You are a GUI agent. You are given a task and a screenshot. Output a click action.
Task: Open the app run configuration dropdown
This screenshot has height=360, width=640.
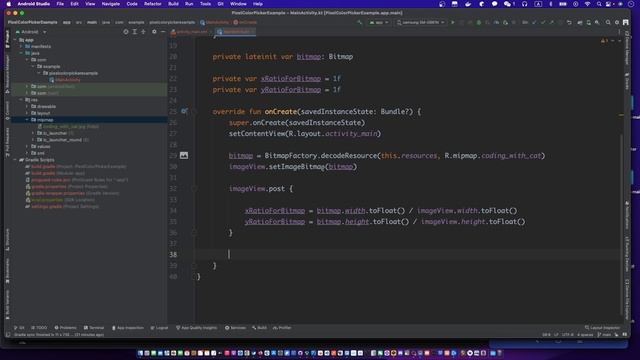pyautogui.click(x=379, y=22)
